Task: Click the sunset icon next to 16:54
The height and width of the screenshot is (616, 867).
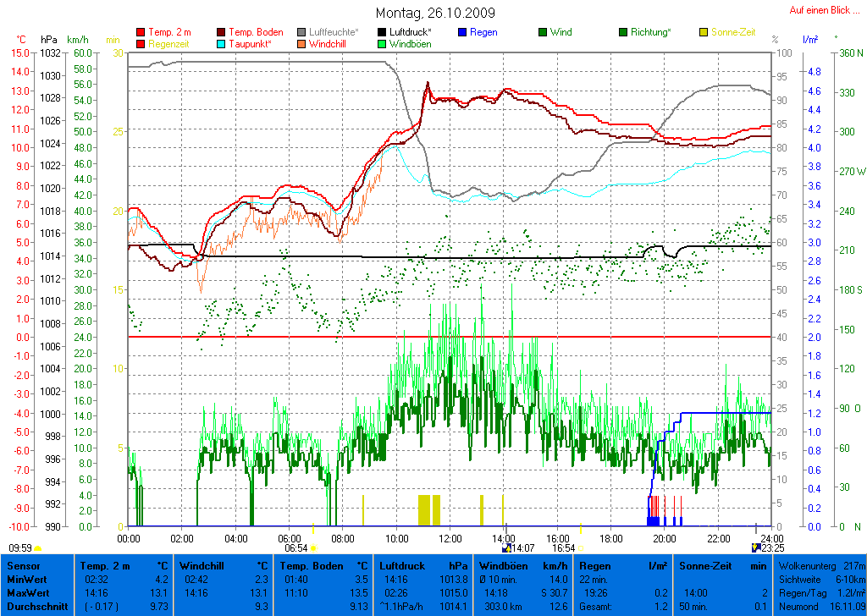Action: pyautogui.click(x=581, y=548)
